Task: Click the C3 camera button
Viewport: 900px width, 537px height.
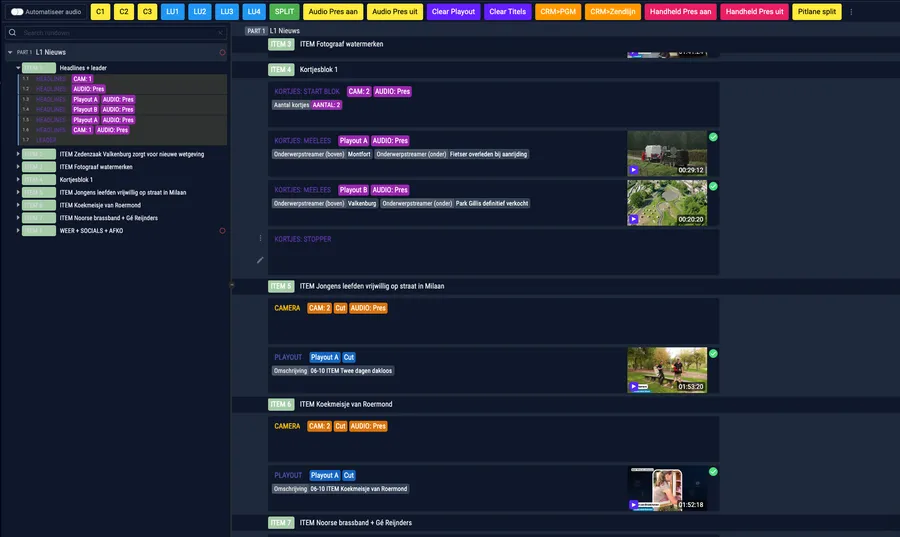Action: point(148,11)
